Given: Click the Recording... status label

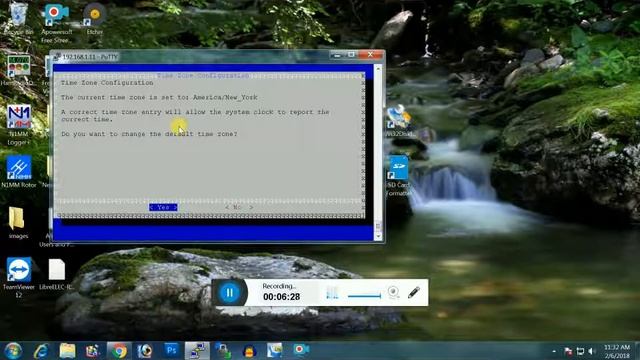Looking at the screenshot, I should coord(279,286).
